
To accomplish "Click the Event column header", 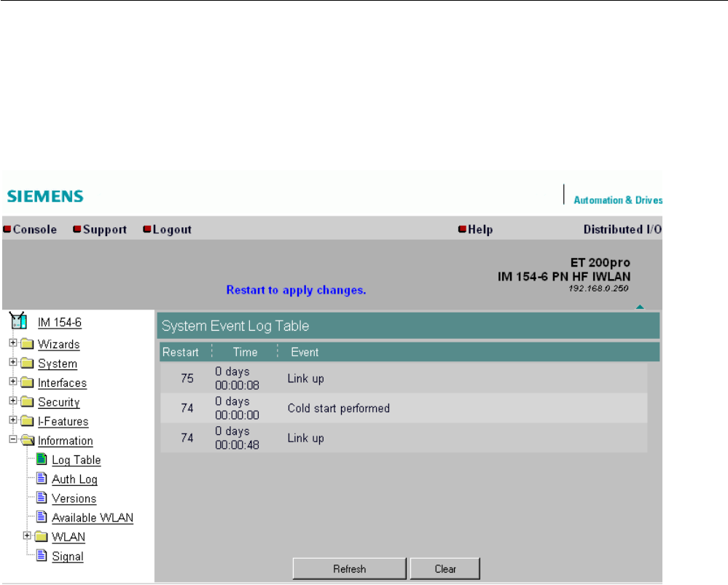I will 305,353.
